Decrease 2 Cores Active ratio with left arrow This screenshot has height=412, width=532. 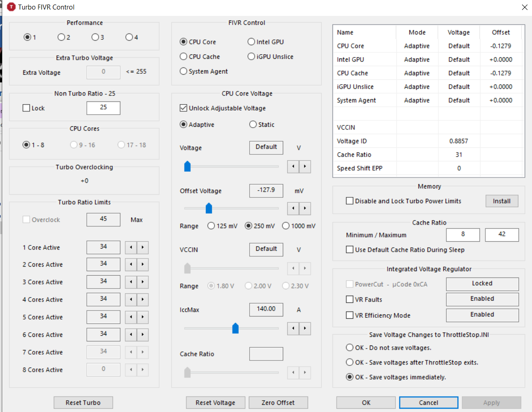tap(131, 264)
